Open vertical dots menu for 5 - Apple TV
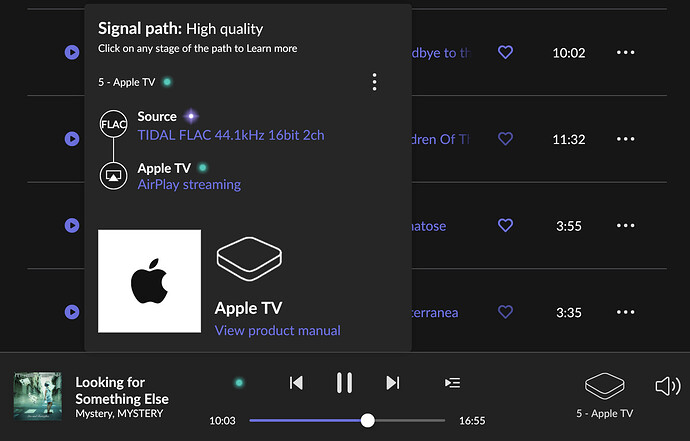 point(374,82)
